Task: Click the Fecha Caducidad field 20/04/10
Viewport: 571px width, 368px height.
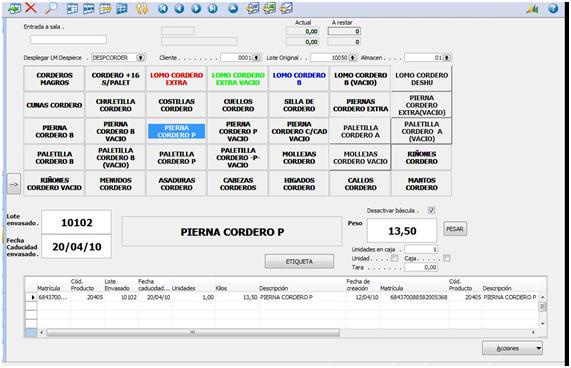Action: [76, 247]
